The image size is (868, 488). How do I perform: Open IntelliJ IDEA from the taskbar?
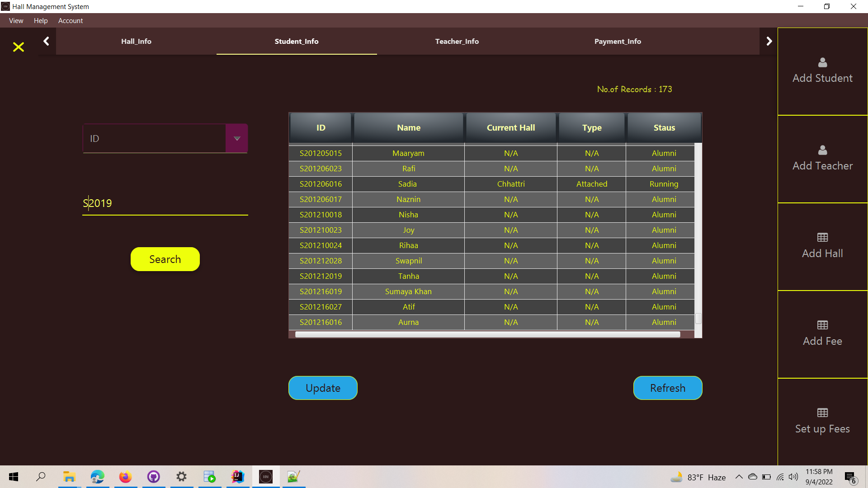click(x=237, y=477)
